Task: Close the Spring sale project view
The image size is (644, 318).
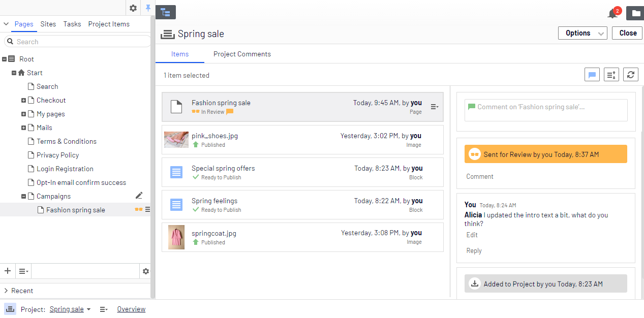Action: 628,33
